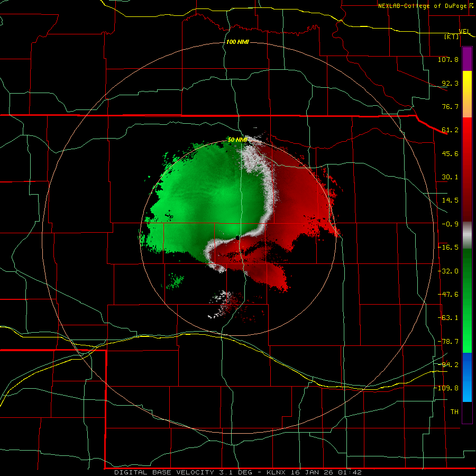
Task: Click the -63.1 velocity scale value
Action: point(448,318)
